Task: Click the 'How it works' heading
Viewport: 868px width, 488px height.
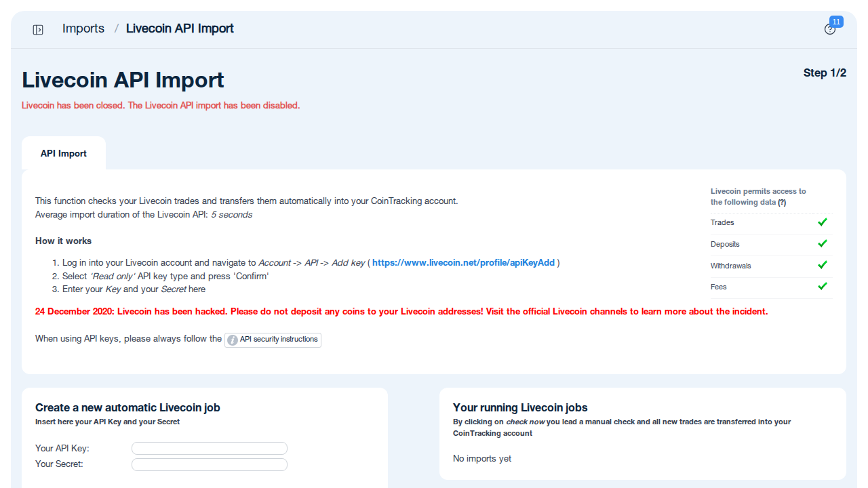Action: 63,241
